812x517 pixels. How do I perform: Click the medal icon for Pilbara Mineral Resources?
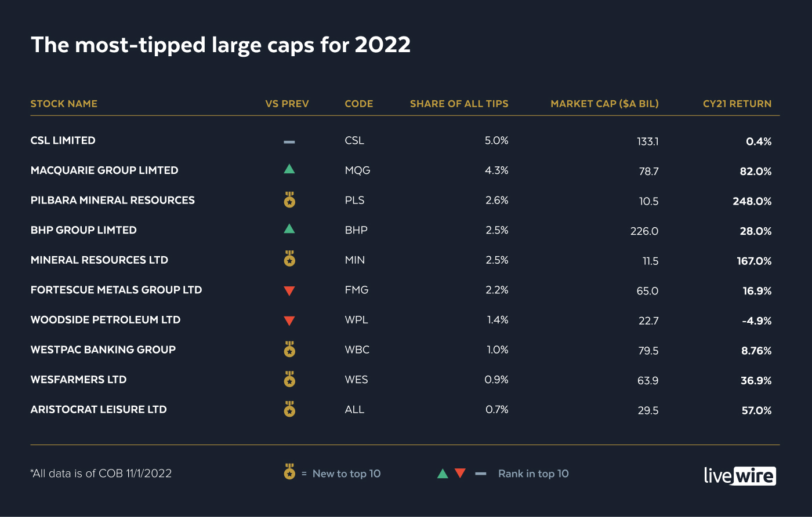tap(289, 200)
